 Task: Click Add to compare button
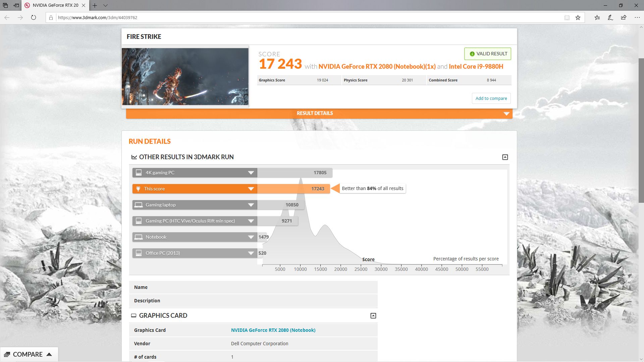pos(491,98)
